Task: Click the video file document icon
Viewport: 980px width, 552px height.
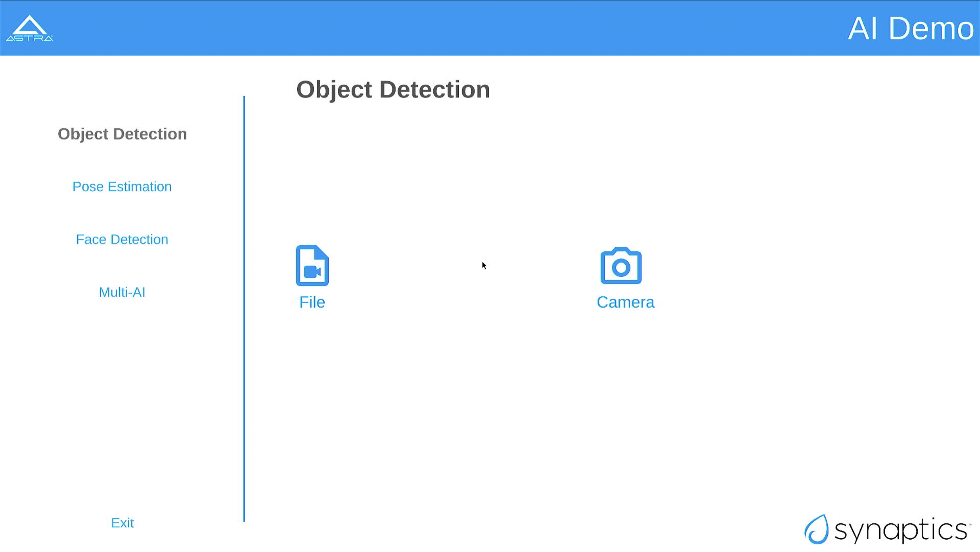Action: coord(311,265)
